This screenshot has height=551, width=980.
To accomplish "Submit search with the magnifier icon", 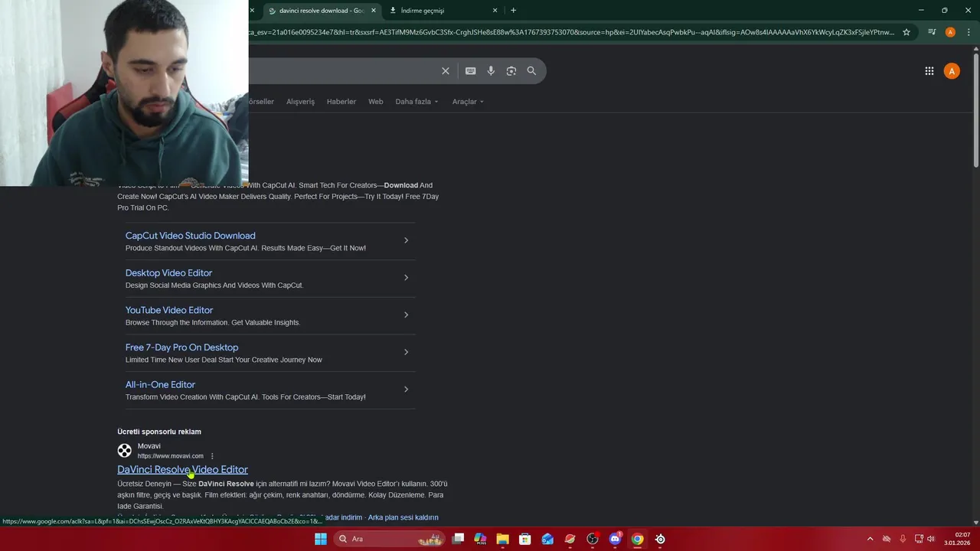I will point(531,71).
